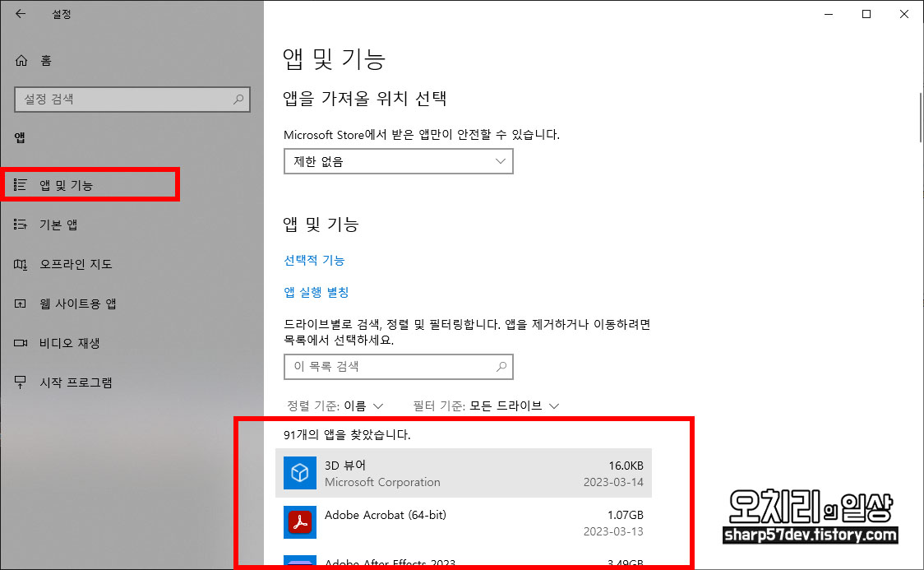Open the 제한 없음 dropdown
Image resolution: width=924 pixels, height=570 pixels.
pyautogui.click(x=399, y=161)
